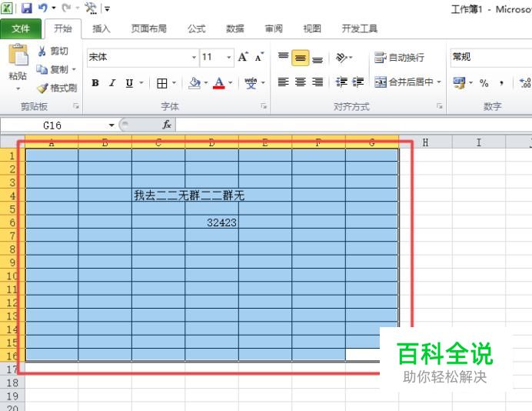Screen dimensions: 532x411
Task: Undo the last action
Action: [43, 8]
